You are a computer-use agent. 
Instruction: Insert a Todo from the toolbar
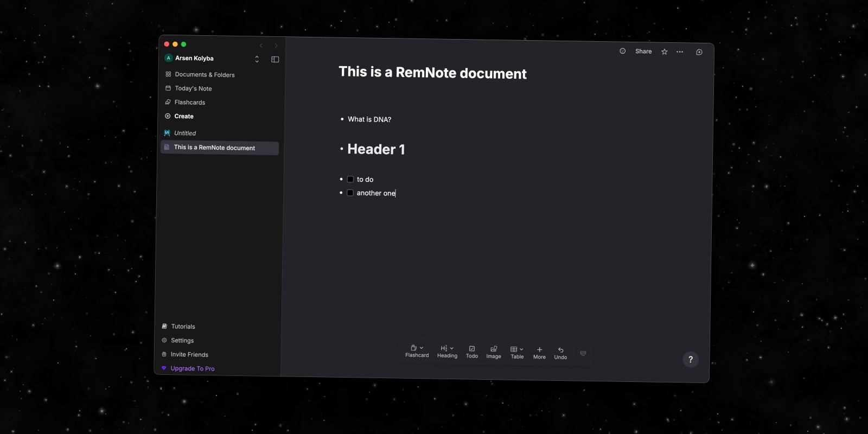472,352
